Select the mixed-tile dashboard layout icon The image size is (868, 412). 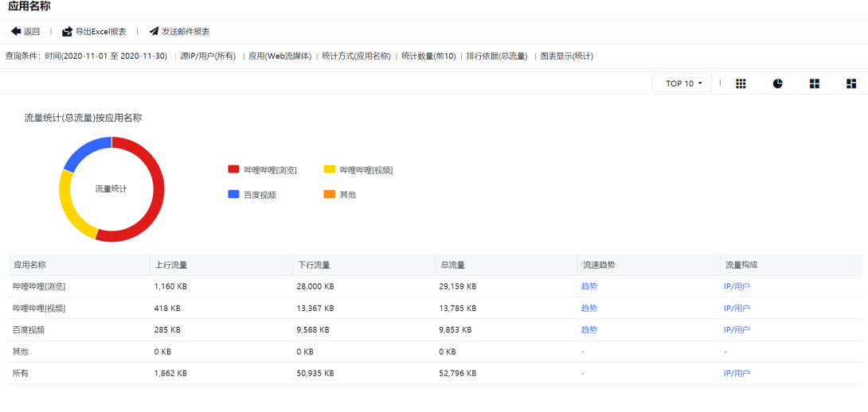[850, 84]
